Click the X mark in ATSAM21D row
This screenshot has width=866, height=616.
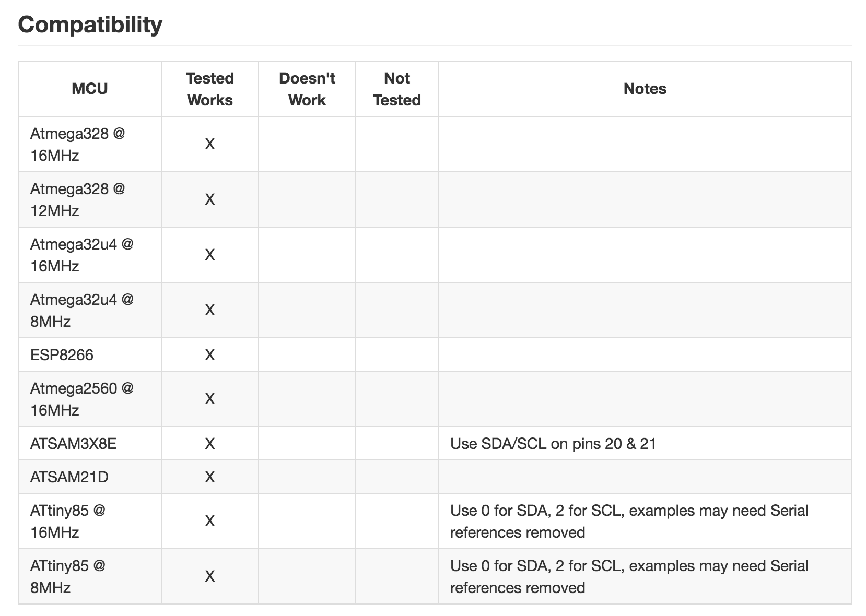210,477
